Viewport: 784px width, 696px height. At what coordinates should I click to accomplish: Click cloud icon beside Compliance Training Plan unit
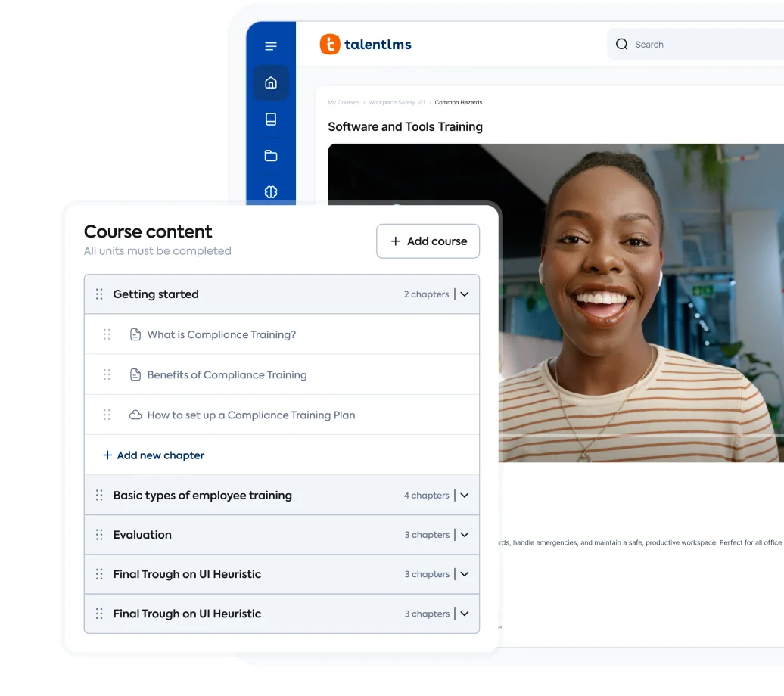pos(135,415)
